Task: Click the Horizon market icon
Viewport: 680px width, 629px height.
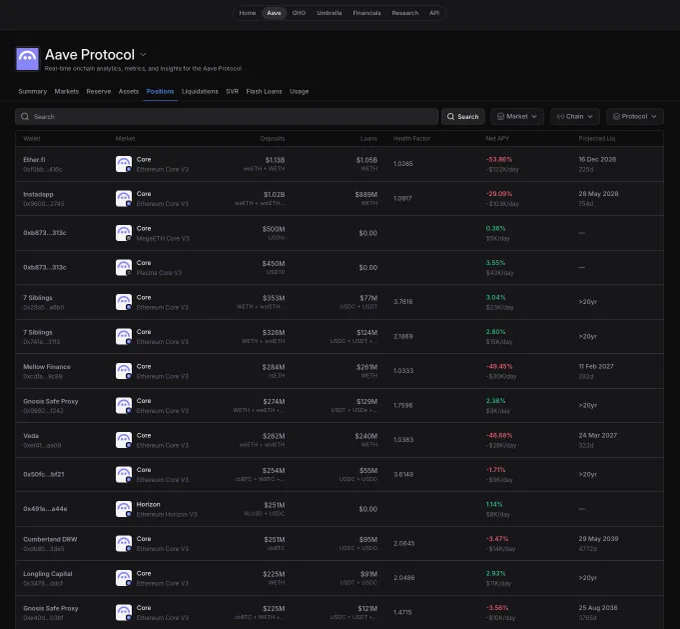Action: 124,509
